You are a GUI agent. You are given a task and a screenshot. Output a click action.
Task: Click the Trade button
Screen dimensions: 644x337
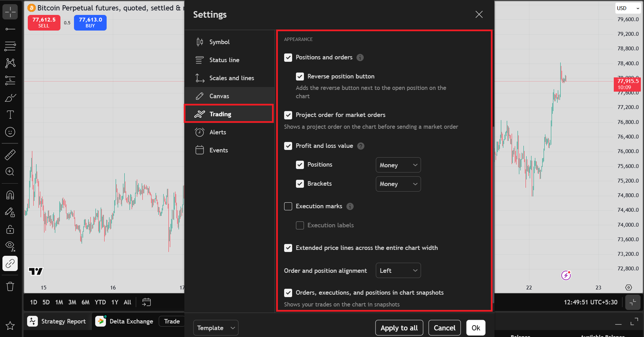pyautogui.click(x=172, y=321)
